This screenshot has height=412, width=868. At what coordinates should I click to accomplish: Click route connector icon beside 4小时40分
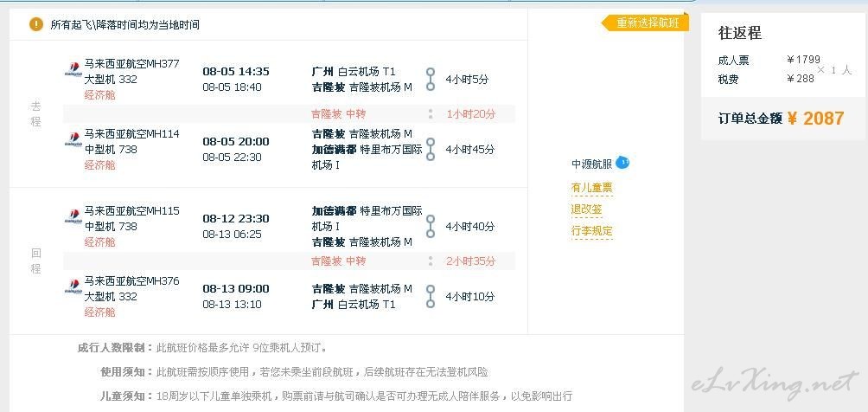(431, 226)
